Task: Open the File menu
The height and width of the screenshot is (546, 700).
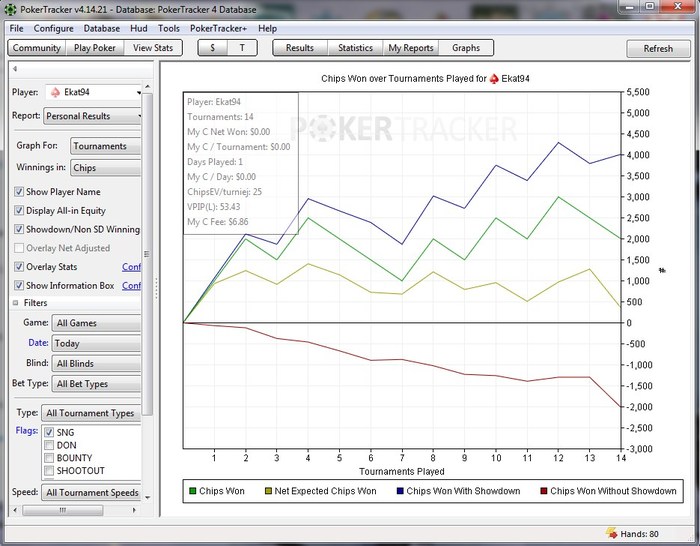Action: [x=17, y=29]
